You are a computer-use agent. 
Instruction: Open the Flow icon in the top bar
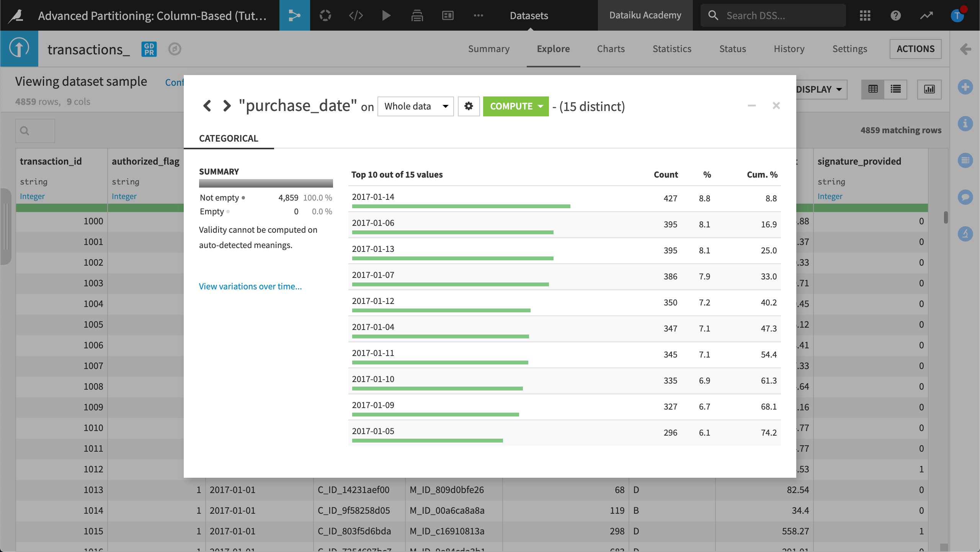click(294, 15)
